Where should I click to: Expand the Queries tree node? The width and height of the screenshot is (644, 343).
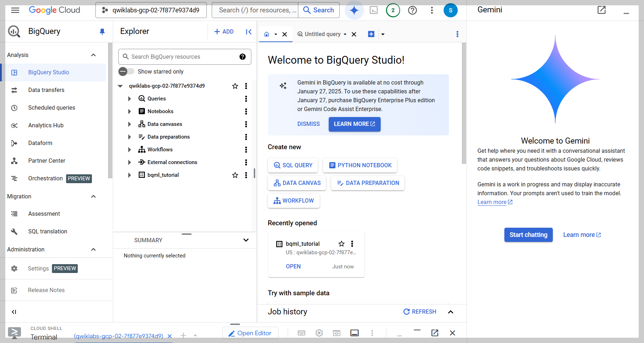point(129,99)
